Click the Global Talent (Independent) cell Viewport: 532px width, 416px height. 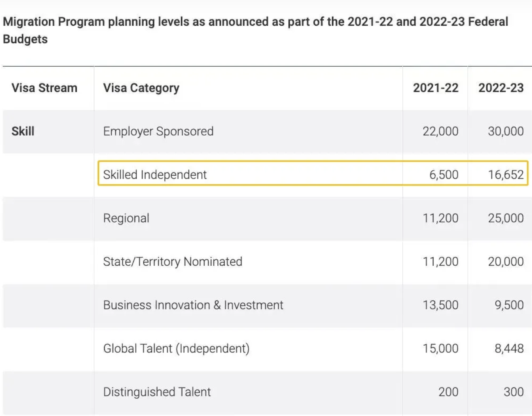pos(176,348)
